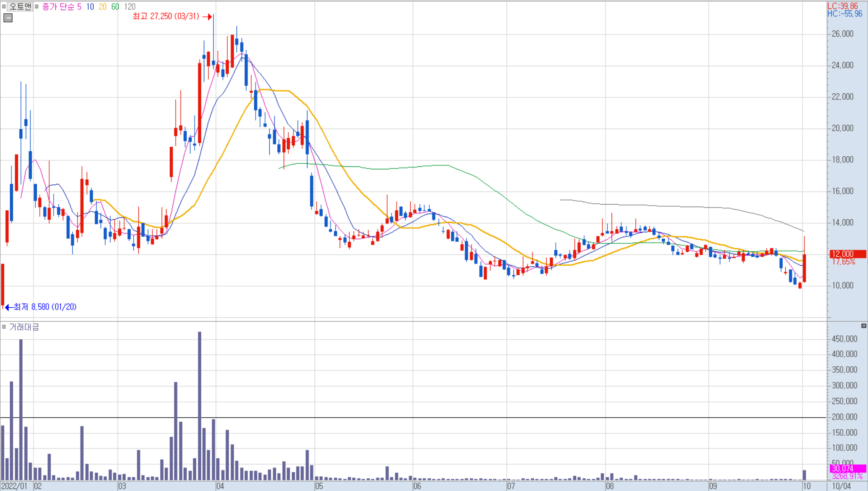Select the gray 120-day moving average label

pyautogui.click(x=130, y=6)
